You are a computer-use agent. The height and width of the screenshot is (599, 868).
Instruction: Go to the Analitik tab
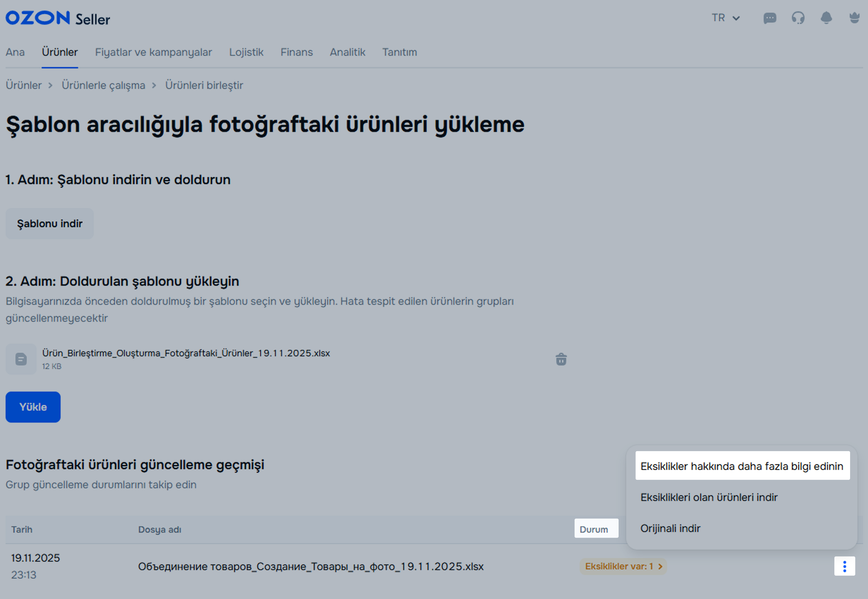click(x=347, y=52)
